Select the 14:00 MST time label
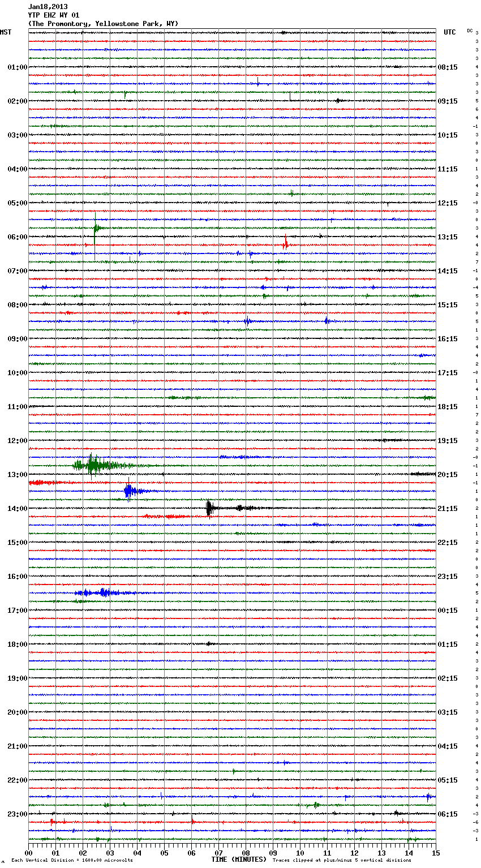This screenshot has width=481, height=868. click(18, 509)
